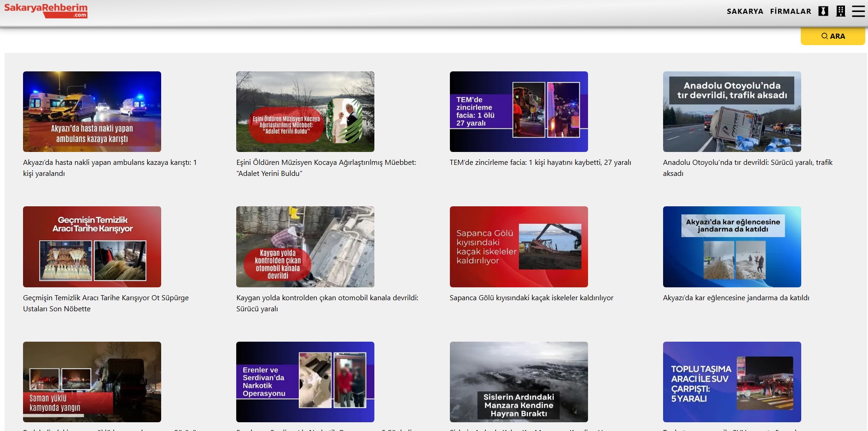This screenshot has height=431, width=868.
Task: Click the musician life sentence news image
Action: tap(305, 111)
